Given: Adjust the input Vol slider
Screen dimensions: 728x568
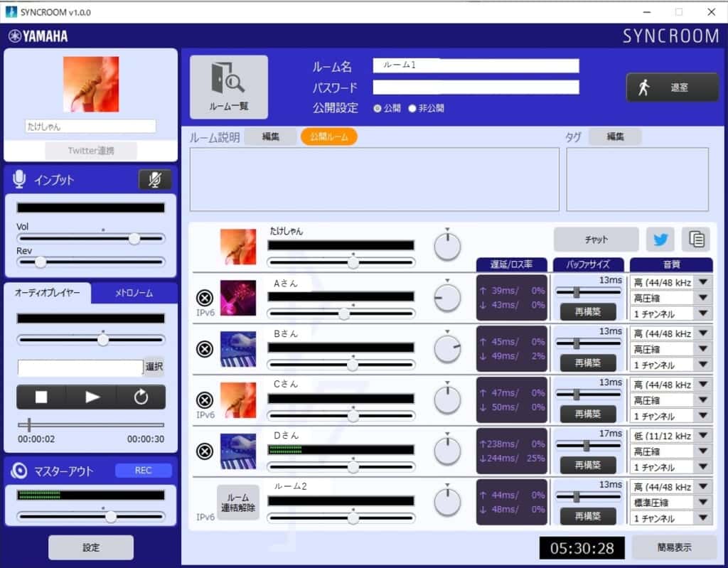Looking at the screenshot, I should point(91,239).
